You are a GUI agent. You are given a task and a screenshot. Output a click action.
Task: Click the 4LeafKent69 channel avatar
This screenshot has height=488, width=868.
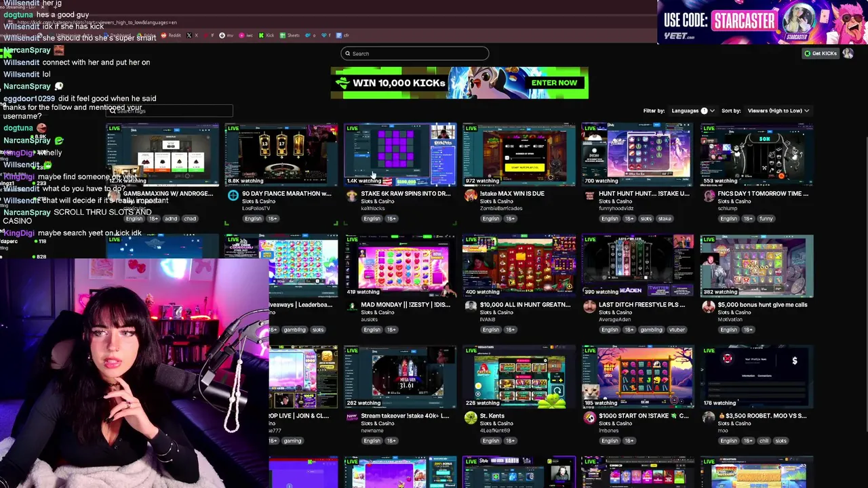pyautogui.click(x=470, y=418)
